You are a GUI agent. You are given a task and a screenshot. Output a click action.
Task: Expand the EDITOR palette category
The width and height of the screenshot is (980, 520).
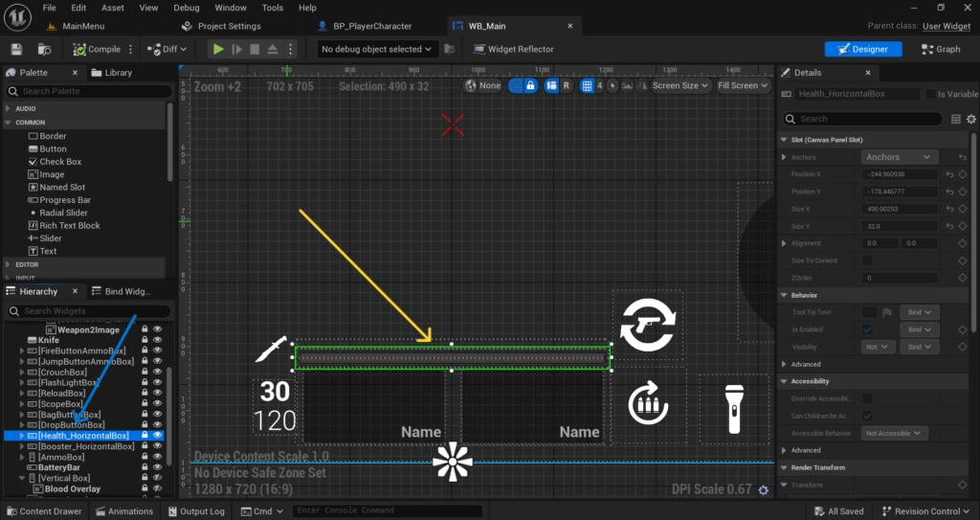(8, 264)
